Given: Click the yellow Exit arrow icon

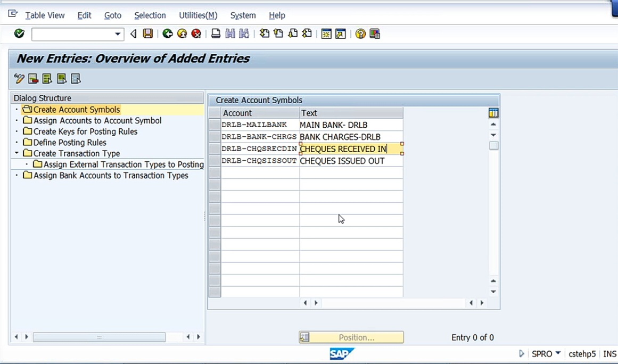Looking at the screenshot, I should coord(182,34).
